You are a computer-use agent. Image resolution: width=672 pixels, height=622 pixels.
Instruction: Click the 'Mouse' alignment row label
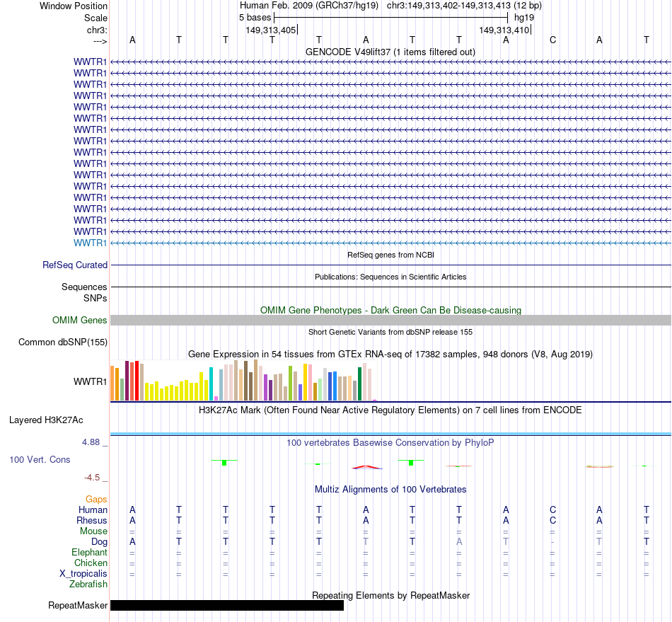[x=94, y=531]
